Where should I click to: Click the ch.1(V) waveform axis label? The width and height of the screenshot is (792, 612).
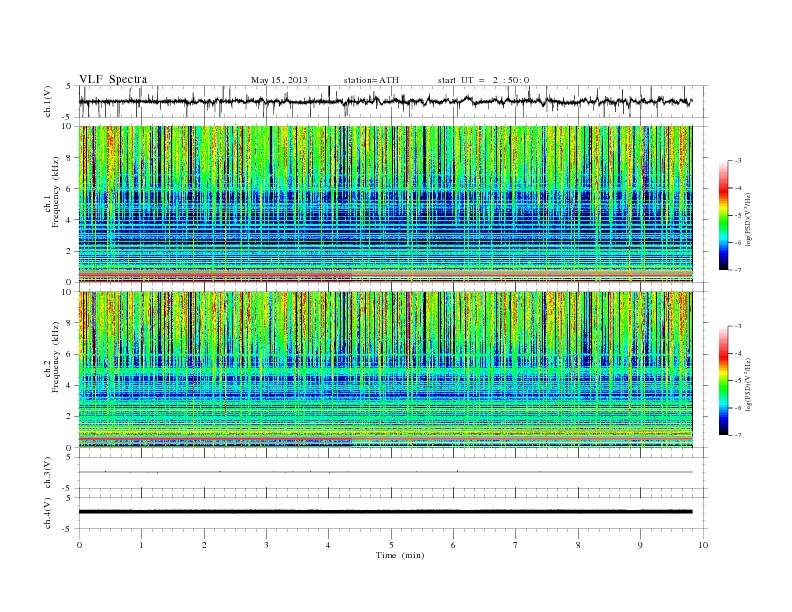point(48,101)
